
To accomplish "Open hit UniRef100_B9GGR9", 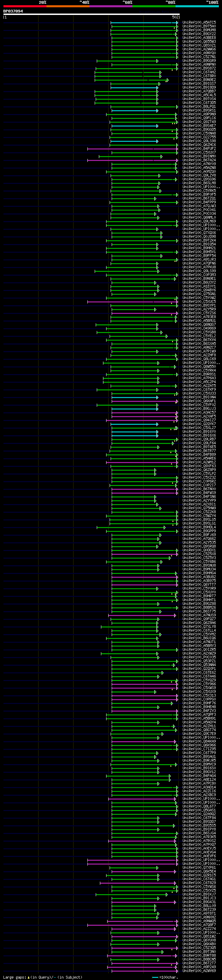I will (x=199, y=60).
